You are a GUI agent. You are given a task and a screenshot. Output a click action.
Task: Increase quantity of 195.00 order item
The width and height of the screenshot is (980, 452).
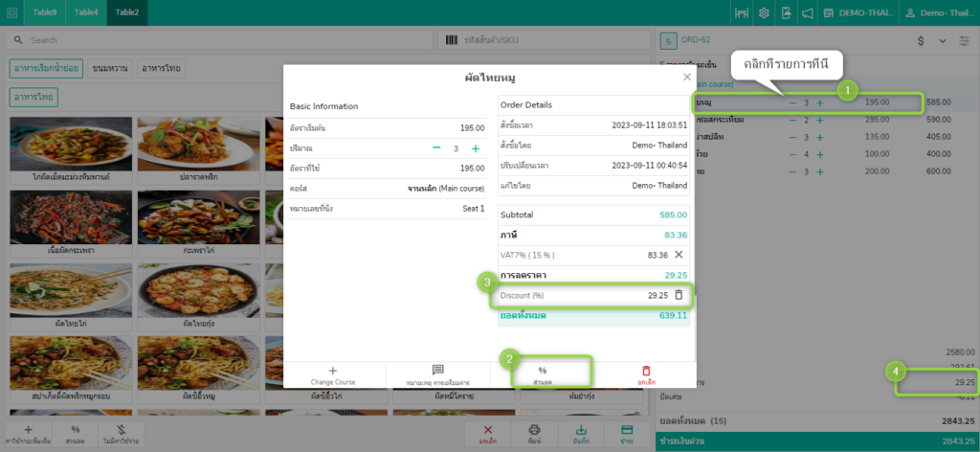click(x=820, y=102)
